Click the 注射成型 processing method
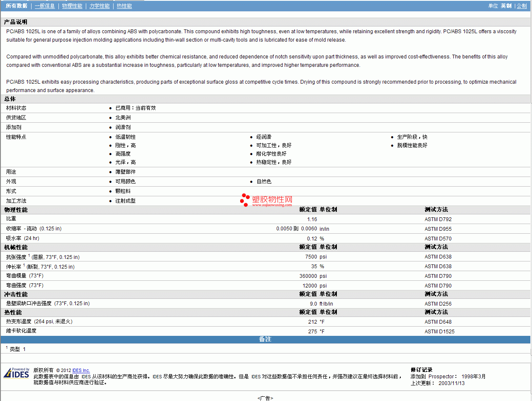Screen dimensions: 532x401 click(x=125, y=201)
